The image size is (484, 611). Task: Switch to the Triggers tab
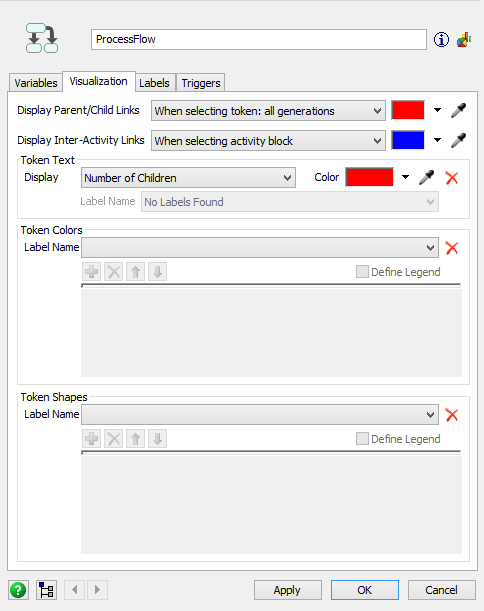click(201, 83)
